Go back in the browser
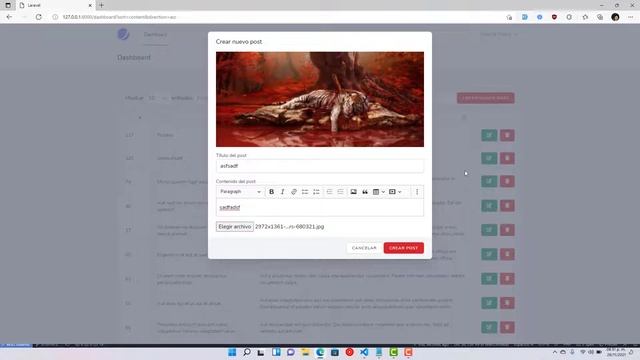Screen dimensions: 640x360 9,17
